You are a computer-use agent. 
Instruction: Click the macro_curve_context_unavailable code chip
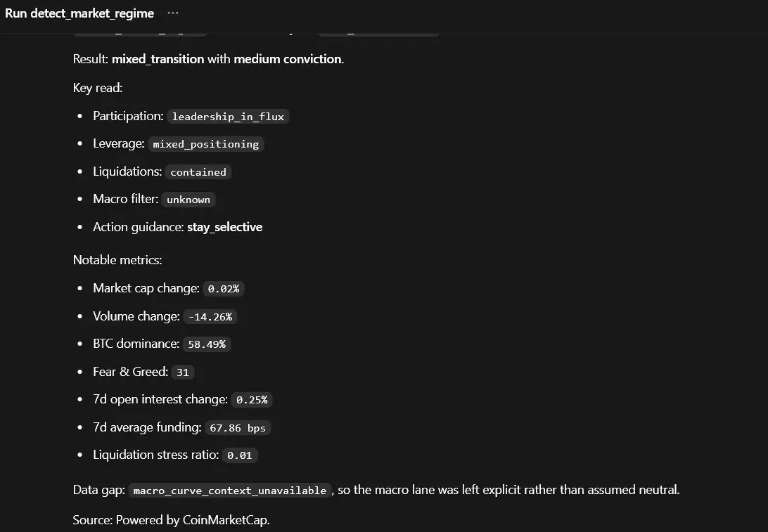click(x=230, y=491)
